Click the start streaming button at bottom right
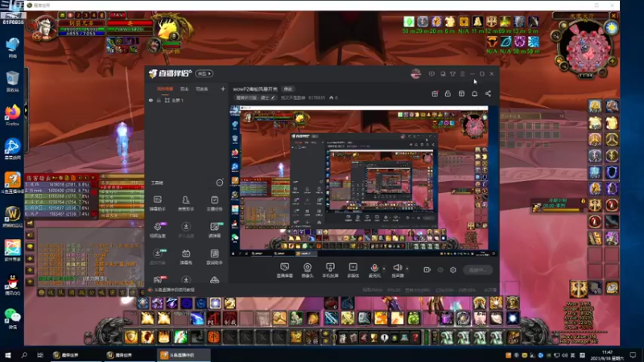 point(477,270)
